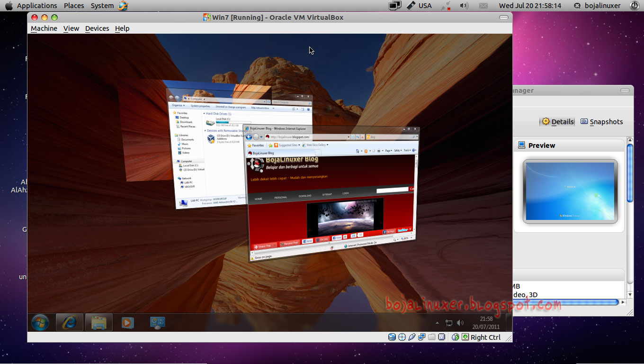Click the volume speaker icon in the top panel
Image resolution: width=644 pixels, height=364 pixels.
[x=464, y=6]
